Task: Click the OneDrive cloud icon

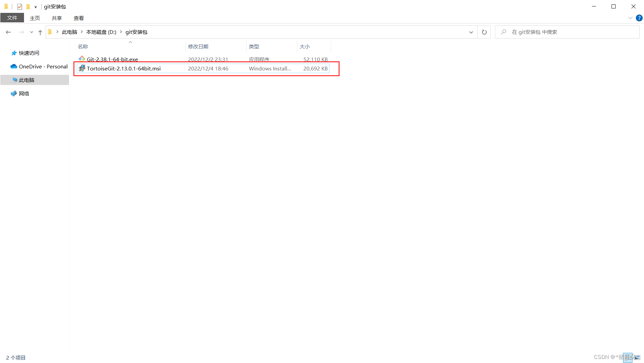Action: pyautogui.click(x=14, y=66)
